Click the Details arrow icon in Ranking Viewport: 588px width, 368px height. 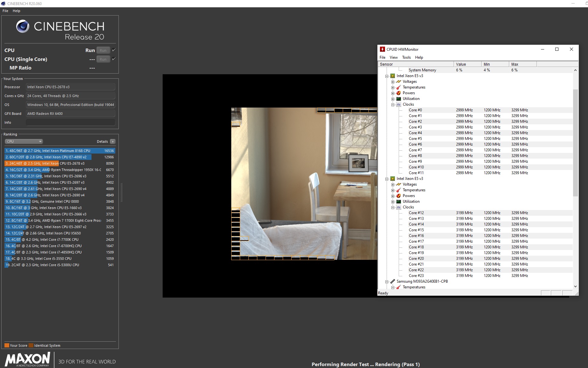pos(113,141)
